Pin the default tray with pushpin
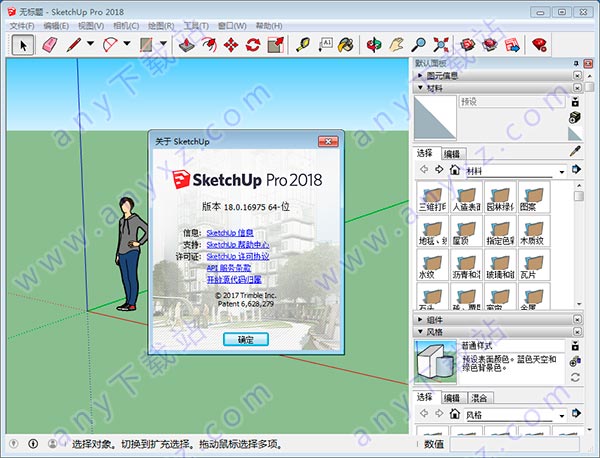This screenshot has width=600, height=458. click(x=576, y=63)
